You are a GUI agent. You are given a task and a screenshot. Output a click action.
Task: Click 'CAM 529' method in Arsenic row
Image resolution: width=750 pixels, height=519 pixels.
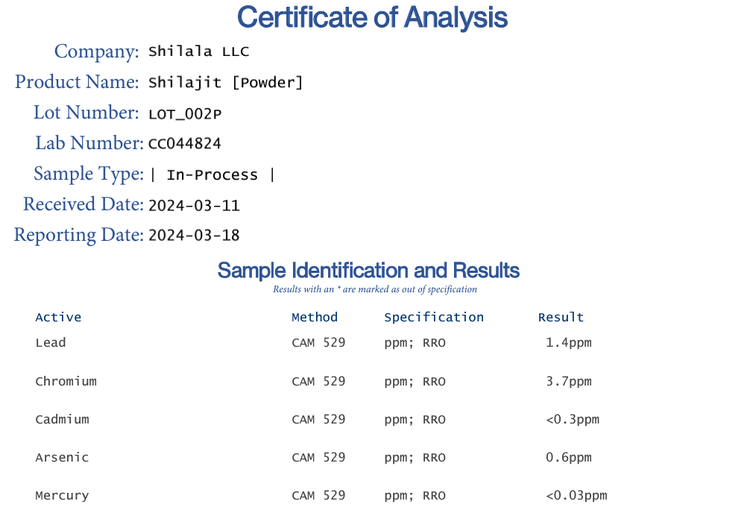coord(318,458)
